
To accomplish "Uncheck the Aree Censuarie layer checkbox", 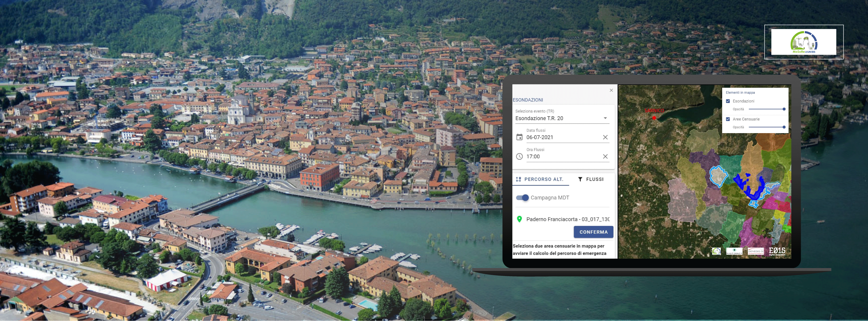I will pyautogui.click(x=728, y=119).
